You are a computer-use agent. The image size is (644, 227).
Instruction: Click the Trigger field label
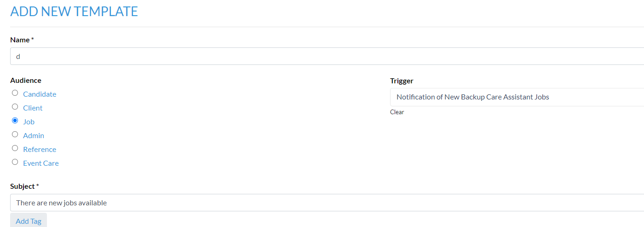click(x=402, y=81)
